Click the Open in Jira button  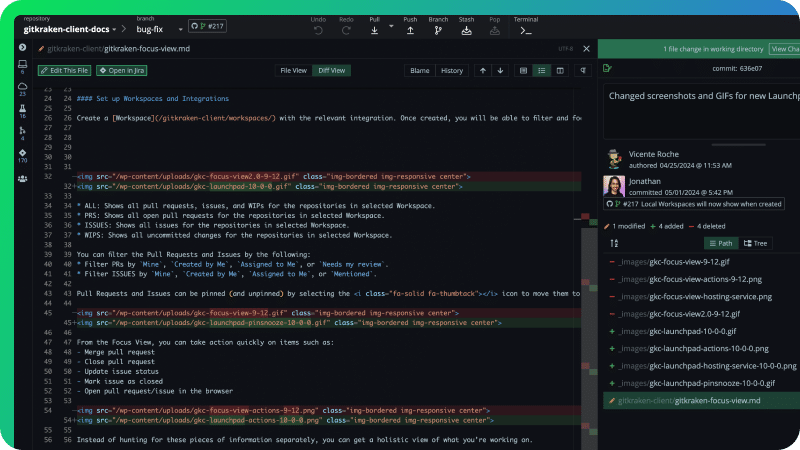pos(121,70)
